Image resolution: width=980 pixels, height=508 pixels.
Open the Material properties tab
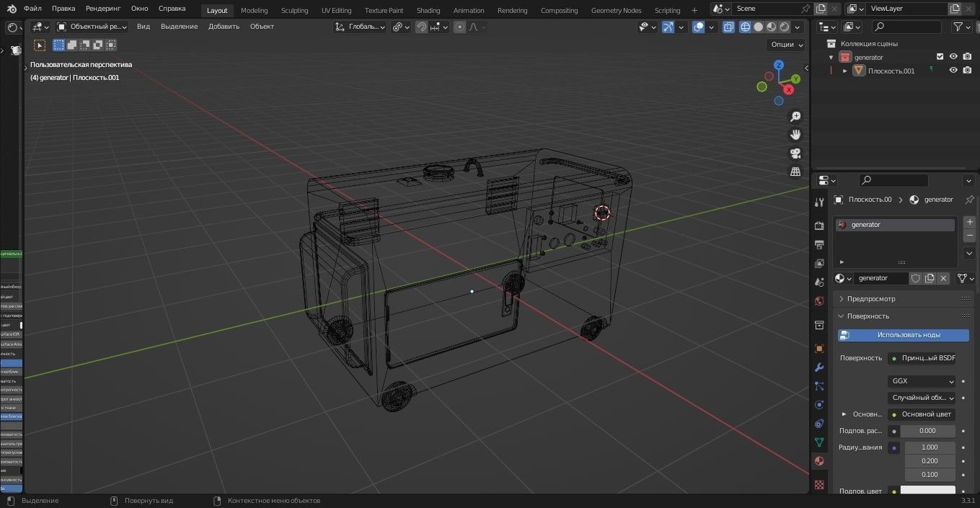coord(819,461)
